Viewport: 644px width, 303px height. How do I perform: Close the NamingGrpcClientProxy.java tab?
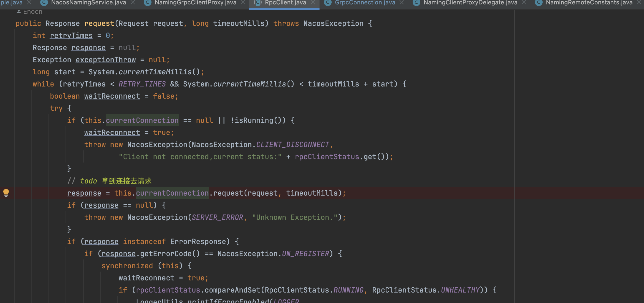243,2
